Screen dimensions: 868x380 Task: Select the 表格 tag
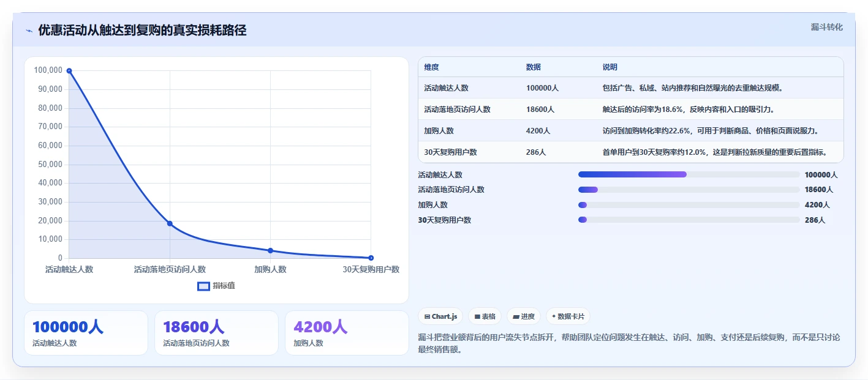(485, 316)
